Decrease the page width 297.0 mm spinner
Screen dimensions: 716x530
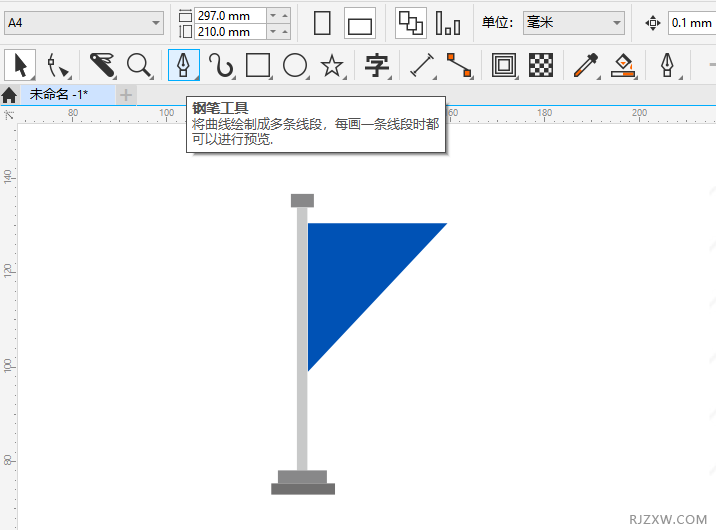(273, 16)
